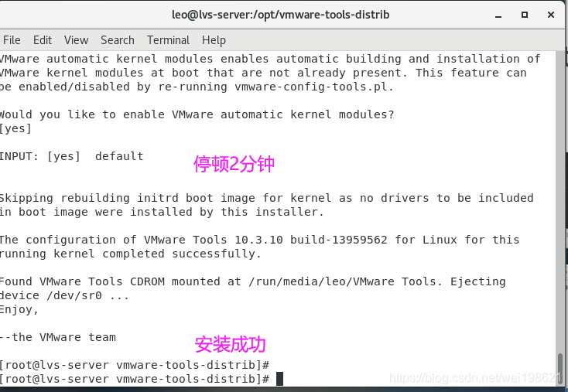Click the first '[root@lvs-server vmware-tools-distrib]#' prompt
This screenshot has height=392, width=568.
click(x=135, y=365)
